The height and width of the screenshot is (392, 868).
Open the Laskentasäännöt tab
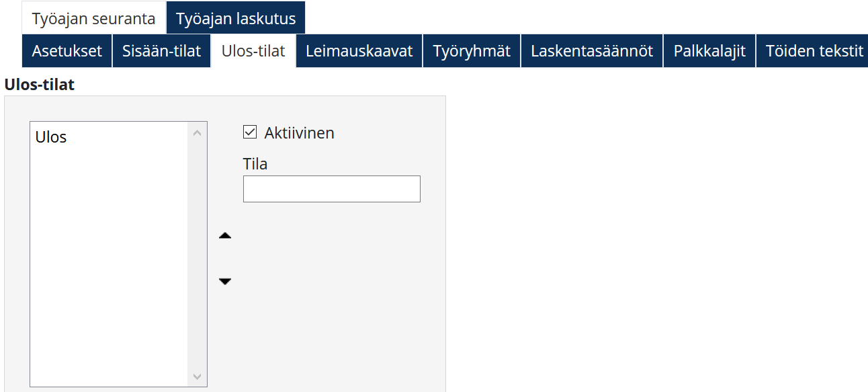coord(592,51)
